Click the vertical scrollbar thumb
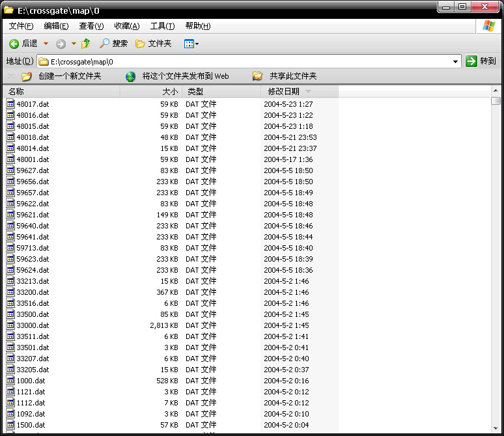 (496, 101)
